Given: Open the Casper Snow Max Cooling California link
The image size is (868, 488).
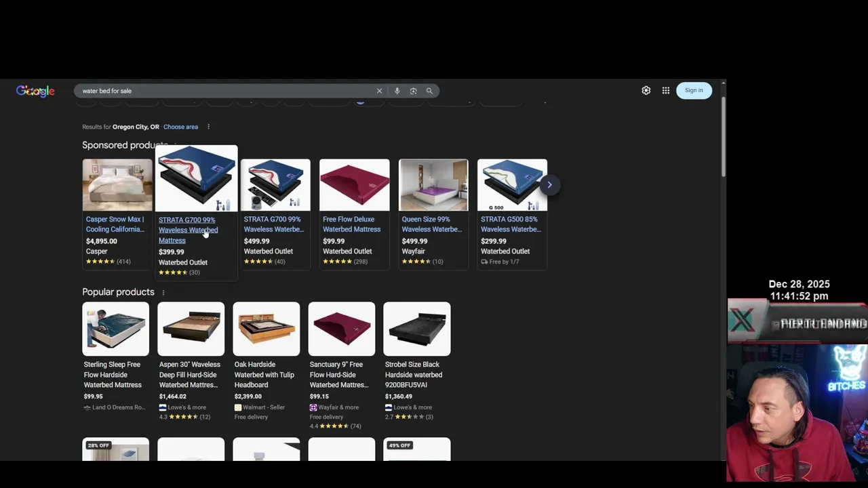Looking at the screenshot, I should click(115, 224).
